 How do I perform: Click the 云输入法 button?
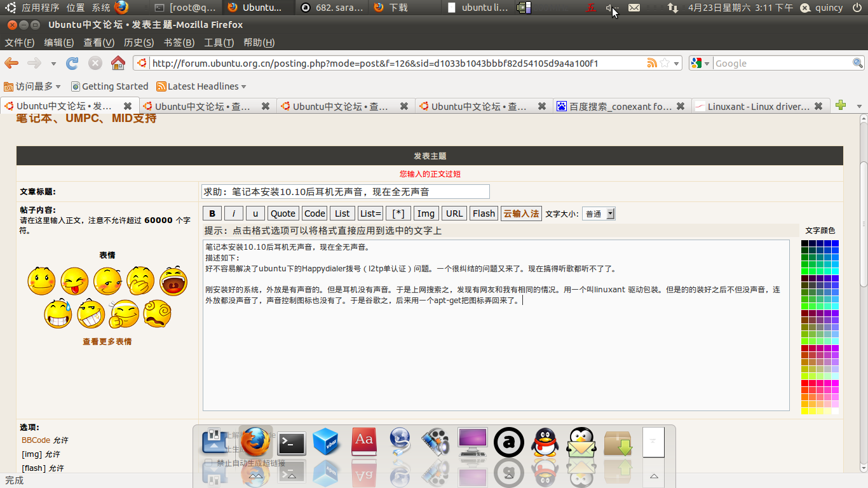[x=521, y=213]
